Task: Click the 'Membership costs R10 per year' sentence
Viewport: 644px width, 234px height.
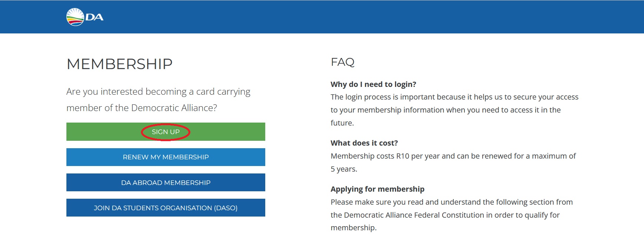Action: pos(453,156)
